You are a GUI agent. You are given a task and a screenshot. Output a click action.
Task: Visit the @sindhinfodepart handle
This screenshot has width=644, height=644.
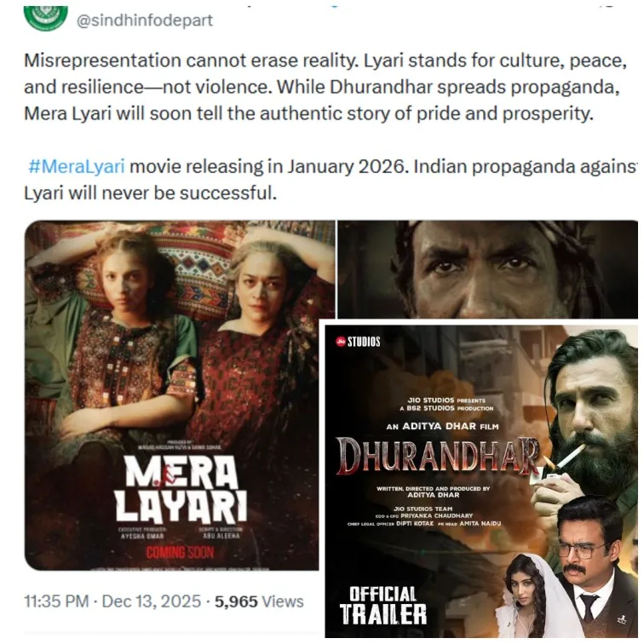145,20
